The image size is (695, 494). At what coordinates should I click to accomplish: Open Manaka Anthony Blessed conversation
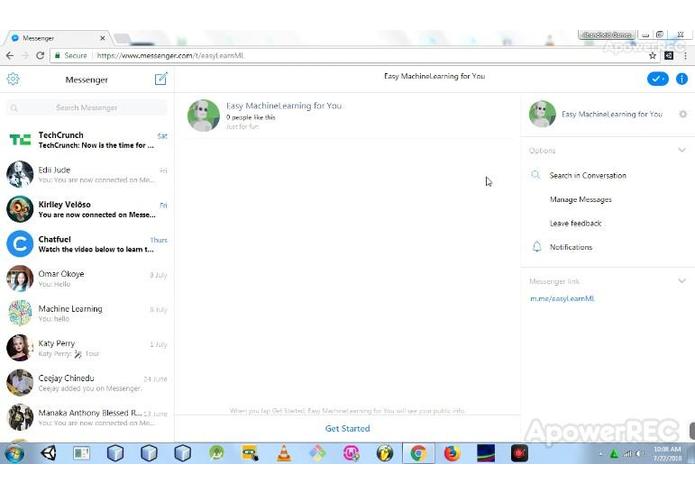point(87,417)
